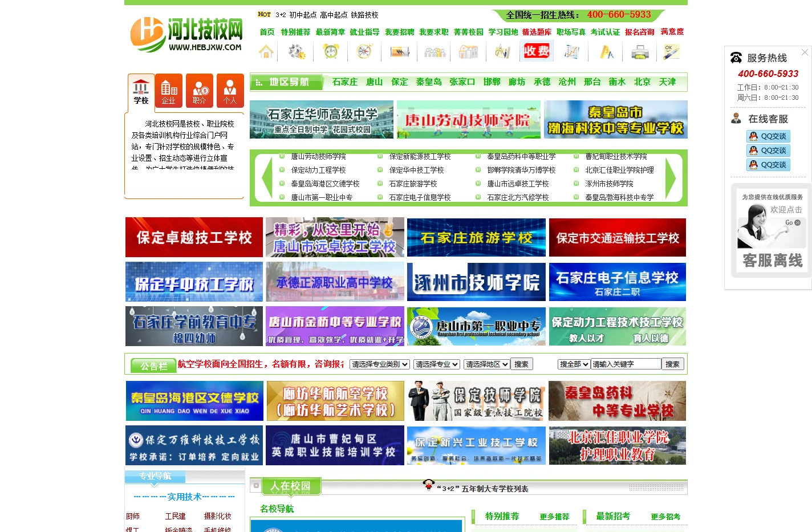Select 唐山 in region navigation
This screenshot has width=812, height=532.
tap(374, 82)
